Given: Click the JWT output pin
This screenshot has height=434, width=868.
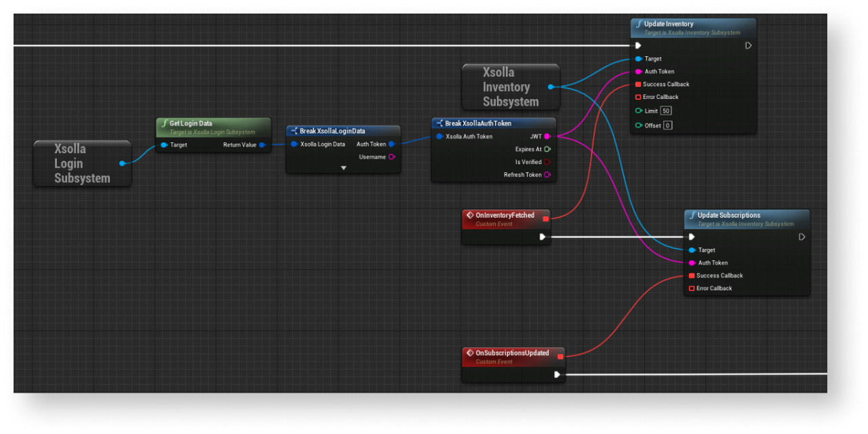Looking at the screenshot, I should tap(547, 136).
